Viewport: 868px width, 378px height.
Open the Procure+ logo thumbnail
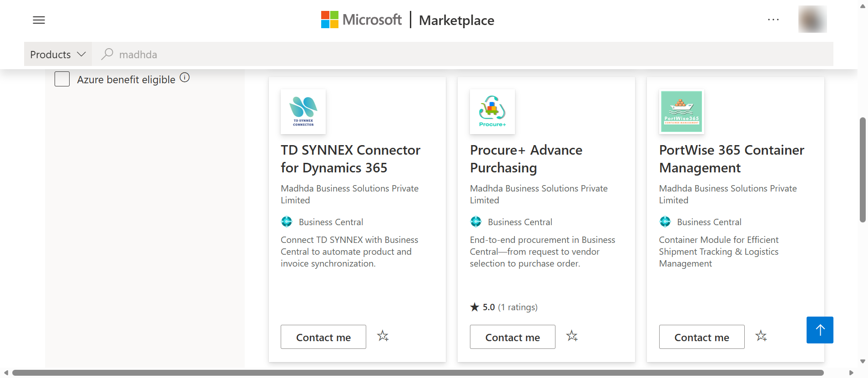click(492, 111)
